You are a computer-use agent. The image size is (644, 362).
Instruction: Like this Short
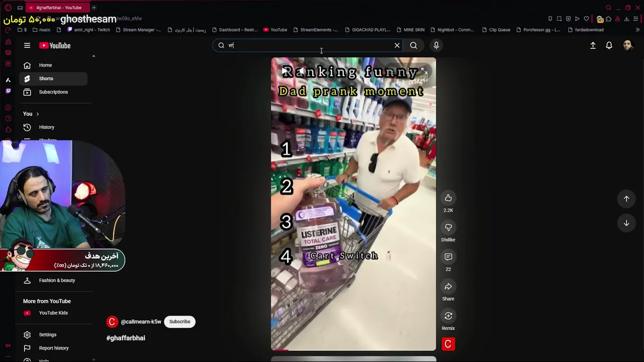coord(448,198)
